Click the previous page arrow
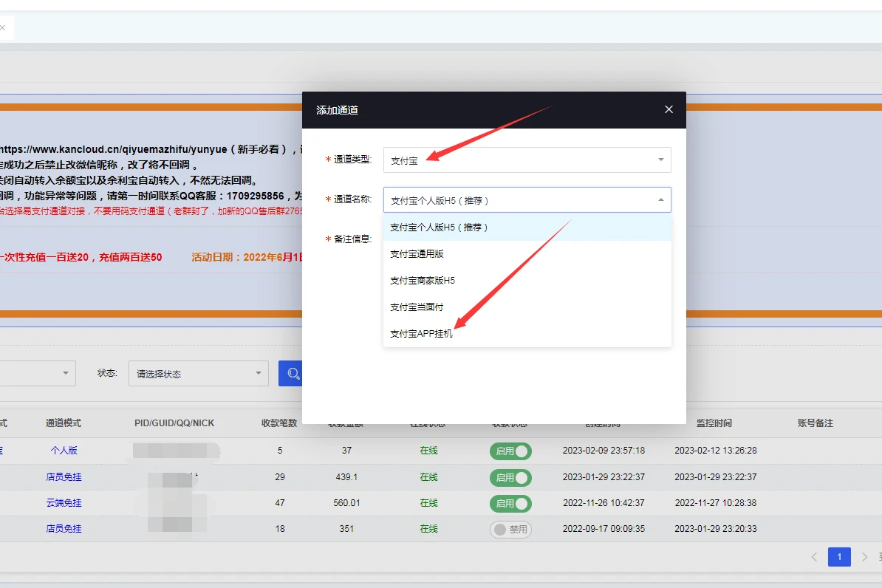 [x=814, y=557]
